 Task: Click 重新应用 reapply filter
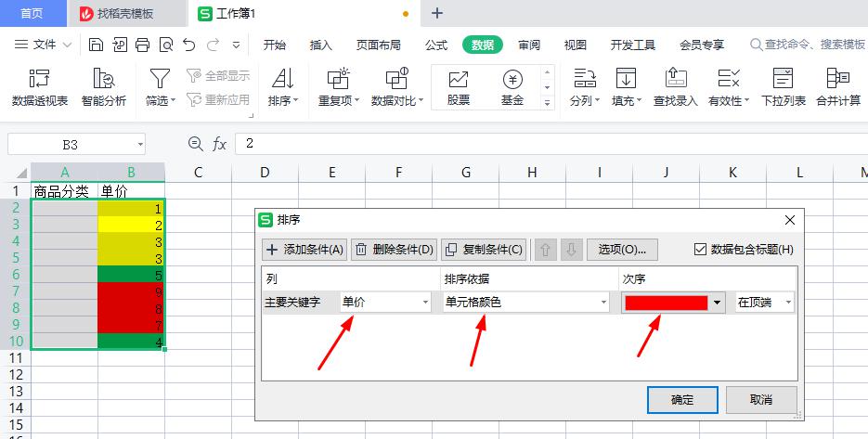click(219, 99)
